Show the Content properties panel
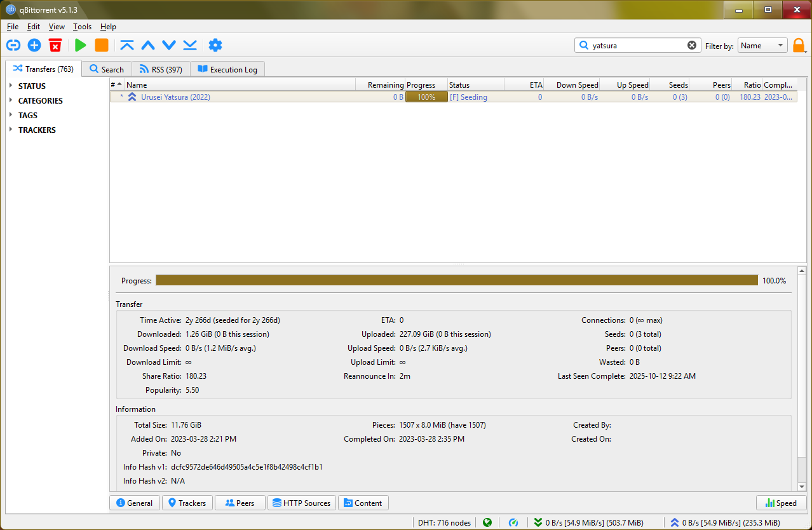This screenshot has width=812, height=530. (x=363, y=503)
